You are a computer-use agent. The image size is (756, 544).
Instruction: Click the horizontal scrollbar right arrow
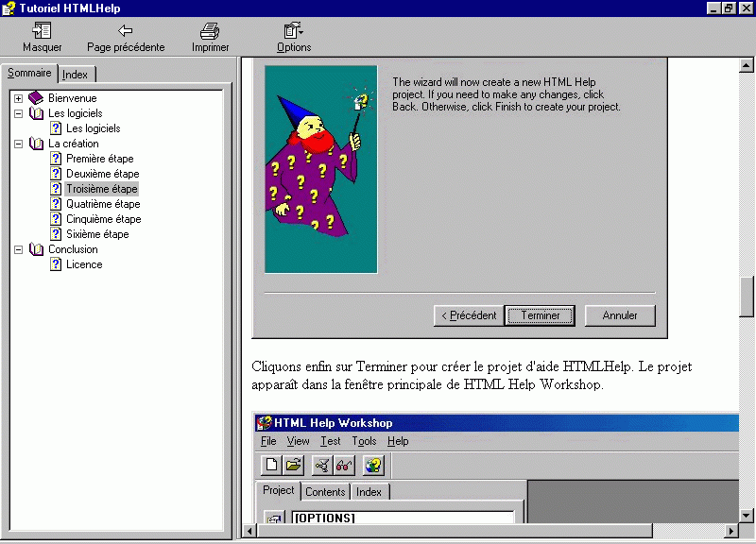click(731, 531)
